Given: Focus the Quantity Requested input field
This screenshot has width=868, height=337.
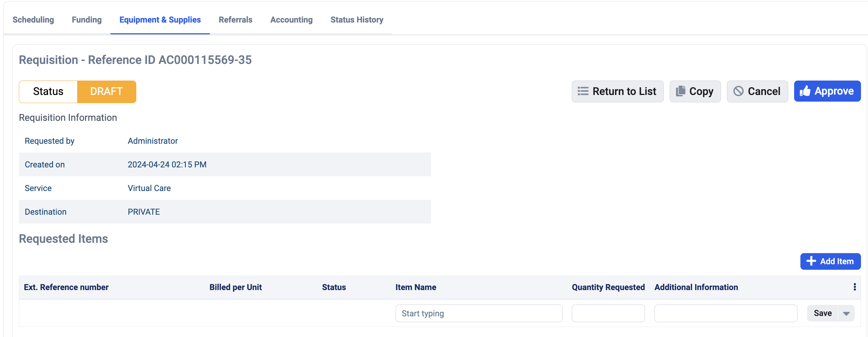Looking at the screenshot, I should coord(608,313).
